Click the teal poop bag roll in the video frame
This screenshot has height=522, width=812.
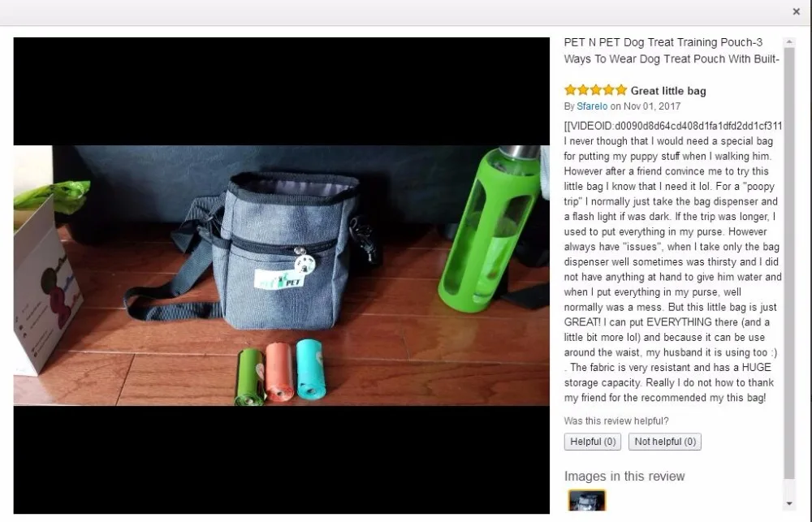click(311, 369)
